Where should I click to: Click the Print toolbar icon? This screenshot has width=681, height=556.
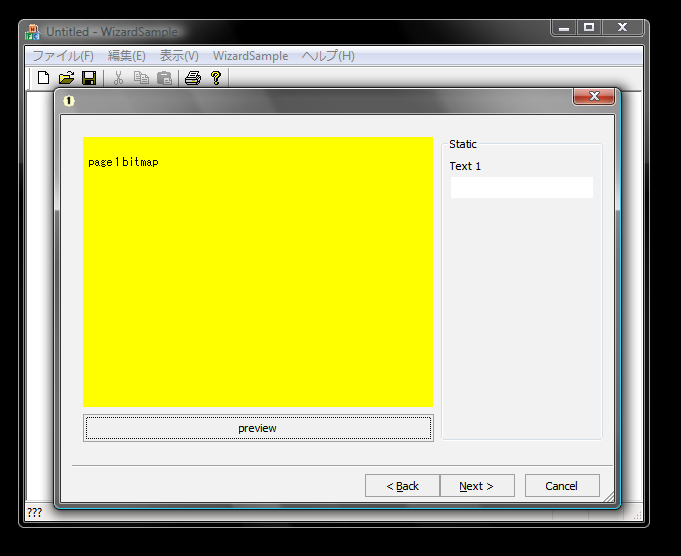[193, 78]
